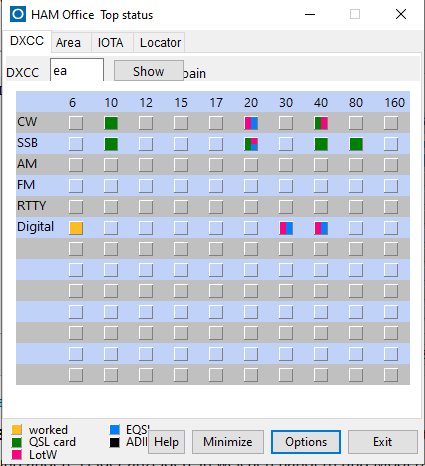Click the SSB 15m empty status box
Image resolution: width=425 pixels, height=466 pixels.
point(181,144)
